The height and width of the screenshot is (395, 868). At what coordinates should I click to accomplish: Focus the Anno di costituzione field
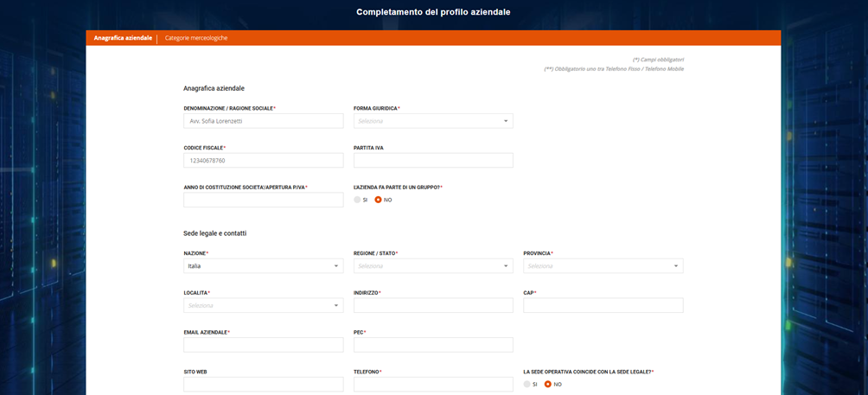(x=264, y=200)
